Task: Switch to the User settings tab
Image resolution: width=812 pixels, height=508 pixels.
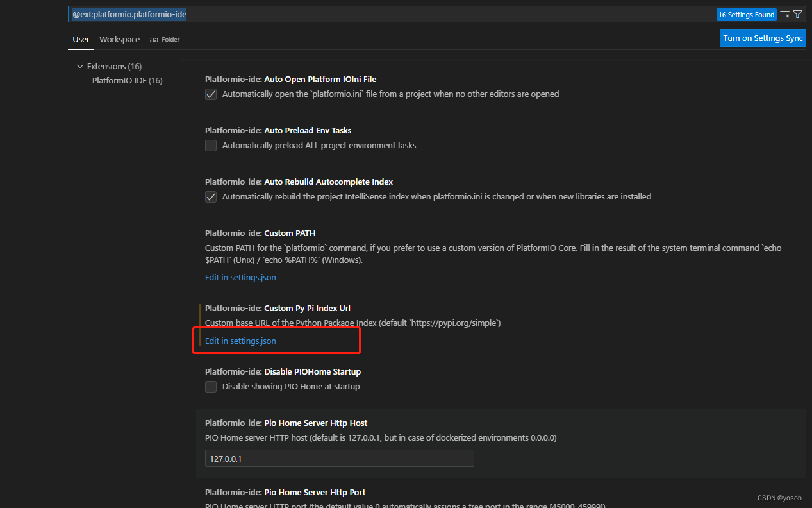Action: (x=81, y=40)
